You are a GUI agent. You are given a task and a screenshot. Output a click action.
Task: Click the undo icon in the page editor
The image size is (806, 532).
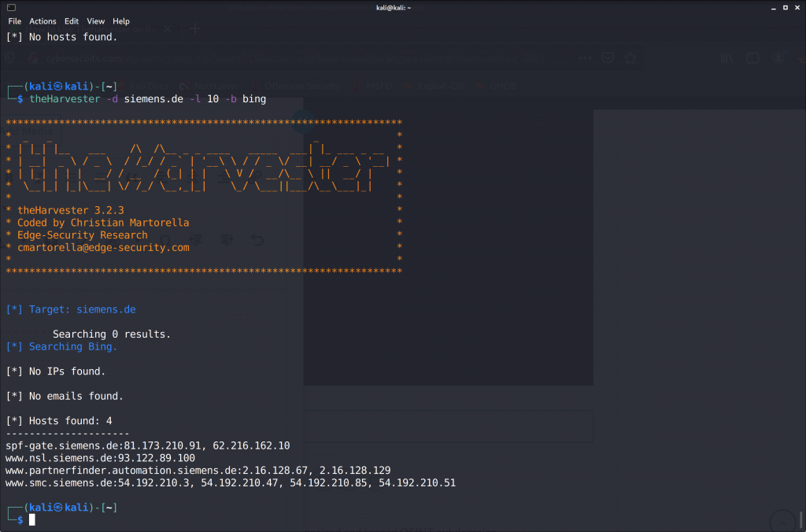(257, 239)
